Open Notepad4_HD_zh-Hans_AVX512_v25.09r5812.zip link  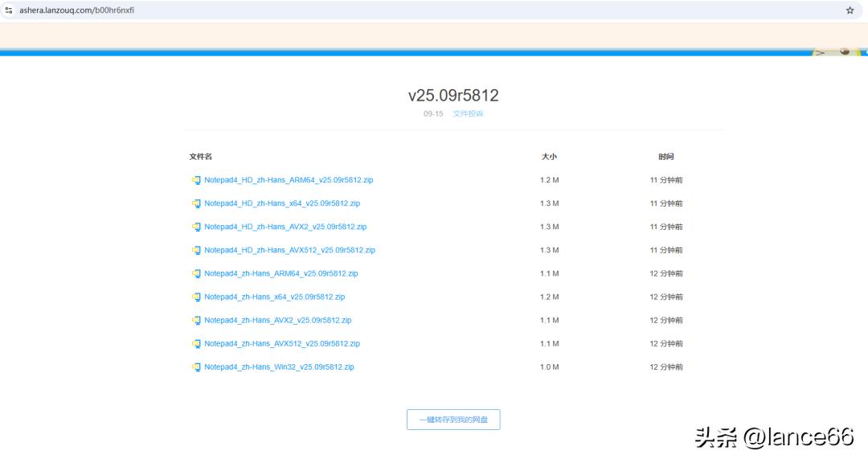click(289, 250)
